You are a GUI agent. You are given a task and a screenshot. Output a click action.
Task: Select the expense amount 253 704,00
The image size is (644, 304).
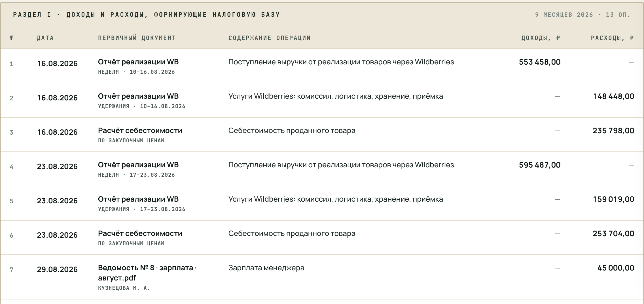coord(613,234)
